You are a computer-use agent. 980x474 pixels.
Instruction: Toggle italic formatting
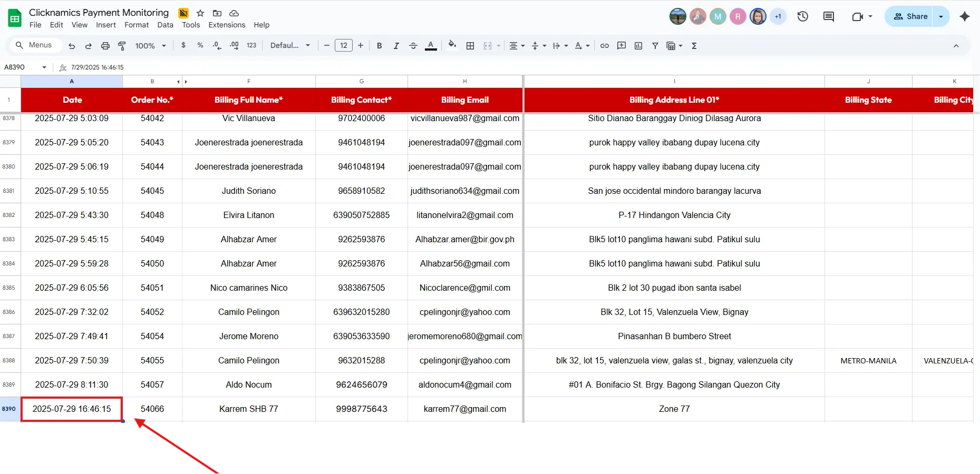tap(396, 46)
